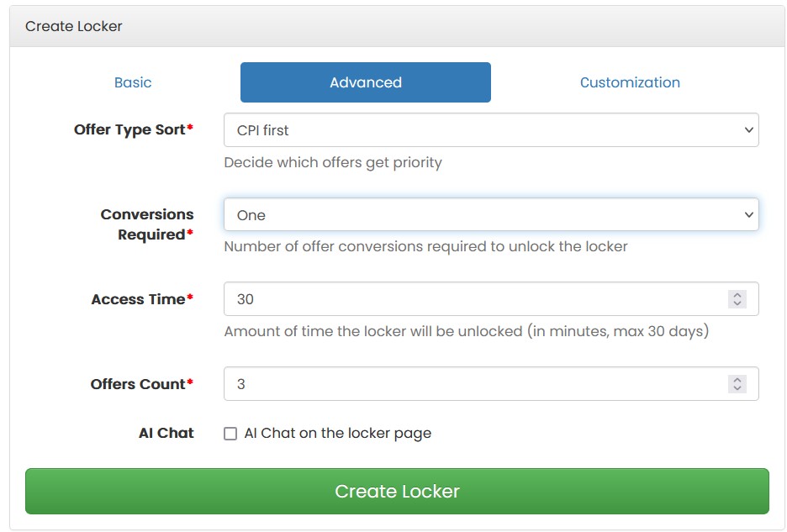787x532 pixels.
Task: Click the Offer Type Sort field label
Action: point(134,129)
